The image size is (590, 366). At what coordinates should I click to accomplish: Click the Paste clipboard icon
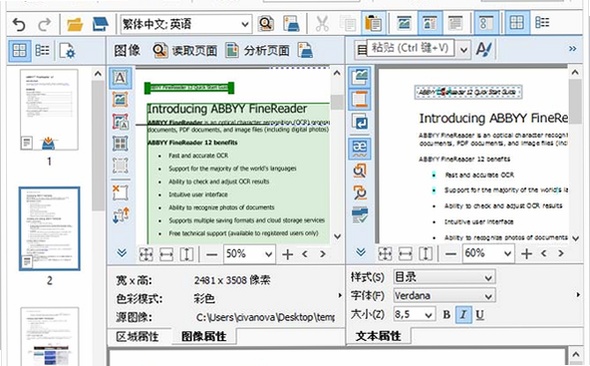[373, 24]
